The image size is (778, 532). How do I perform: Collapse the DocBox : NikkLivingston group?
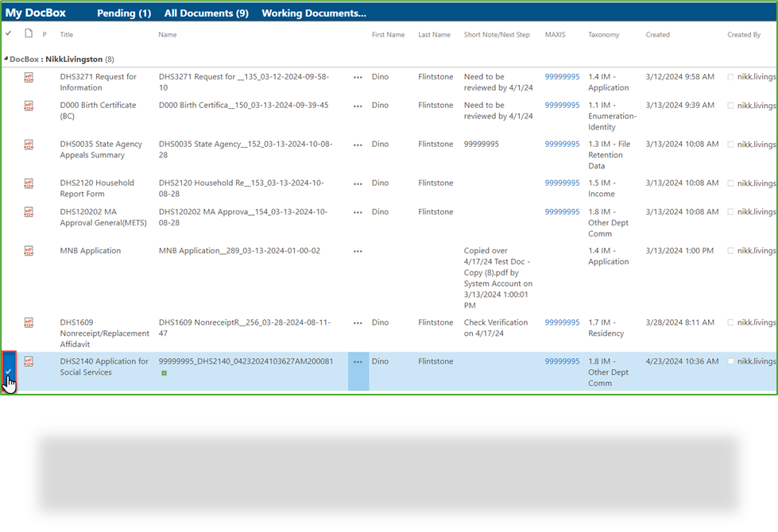coord(5,59)
